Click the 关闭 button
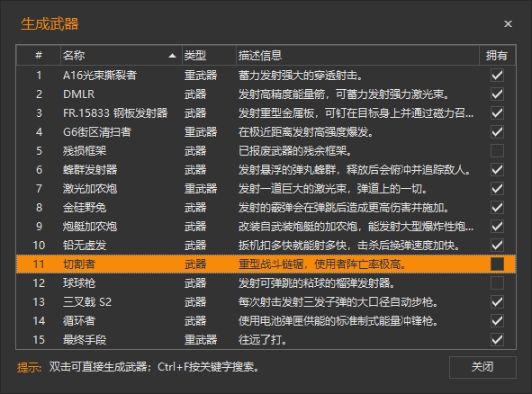The image size is (532, 394). [x=482, y=367]
